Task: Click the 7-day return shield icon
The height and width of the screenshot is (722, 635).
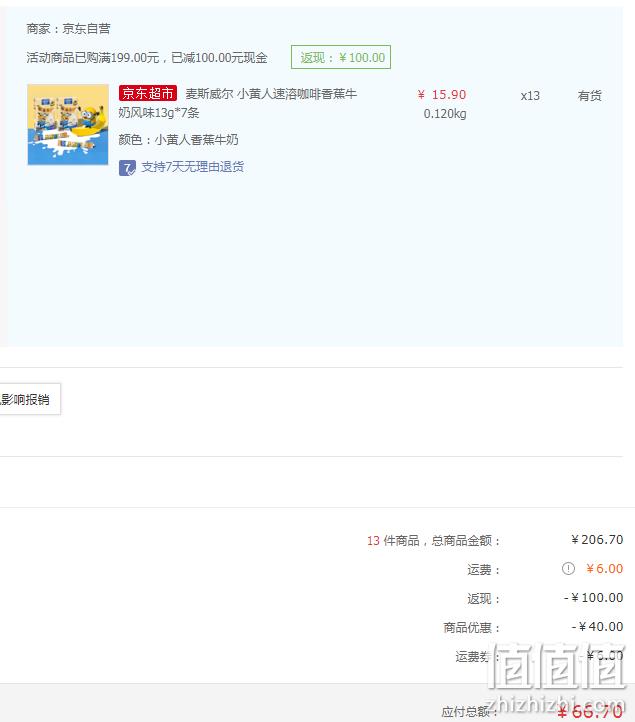Action: coord(127,168)
